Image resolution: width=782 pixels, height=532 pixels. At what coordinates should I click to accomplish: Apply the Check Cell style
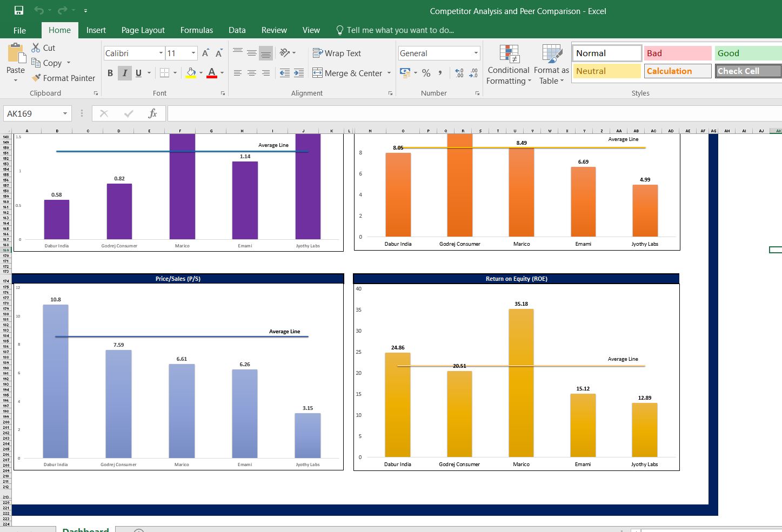pos(748,71)
